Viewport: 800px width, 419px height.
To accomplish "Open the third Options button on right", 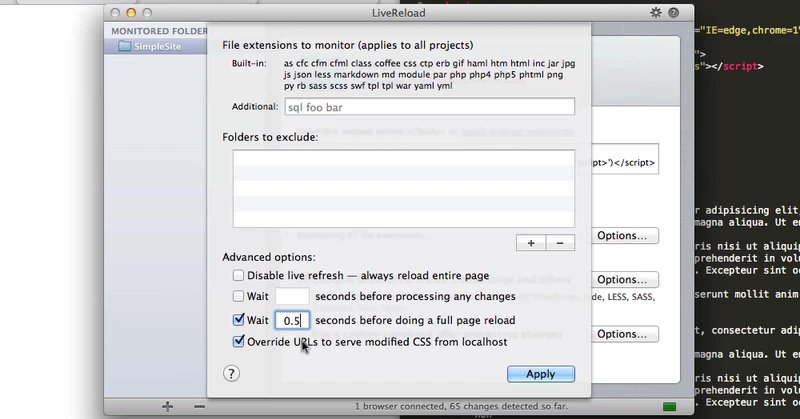I will coord(624,334).
